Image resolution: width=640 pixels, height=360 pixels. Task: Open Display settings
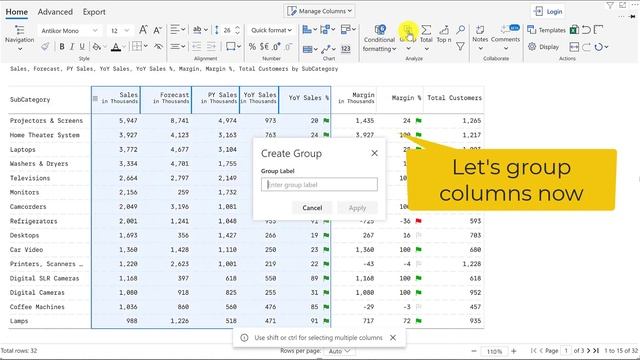543,47
